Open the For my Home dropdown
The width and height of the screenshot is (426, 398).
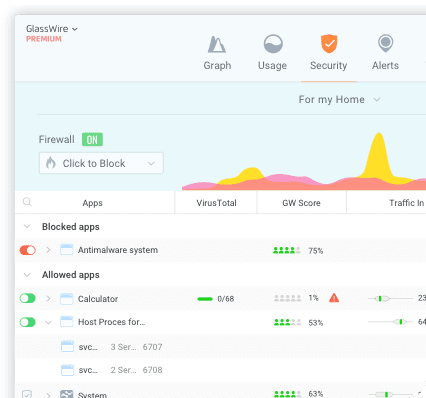(339, 99)
